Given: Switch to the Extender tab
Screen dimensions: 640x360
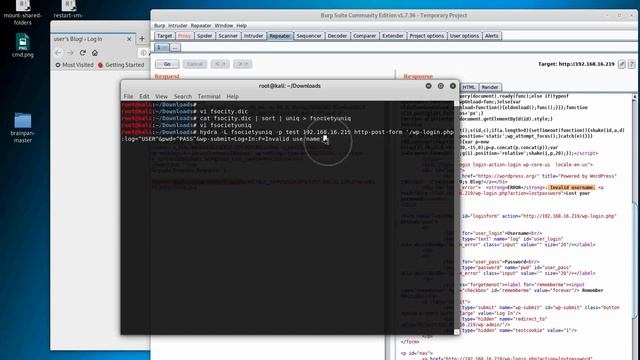Looking at the screenshot, I should [393, 36].
